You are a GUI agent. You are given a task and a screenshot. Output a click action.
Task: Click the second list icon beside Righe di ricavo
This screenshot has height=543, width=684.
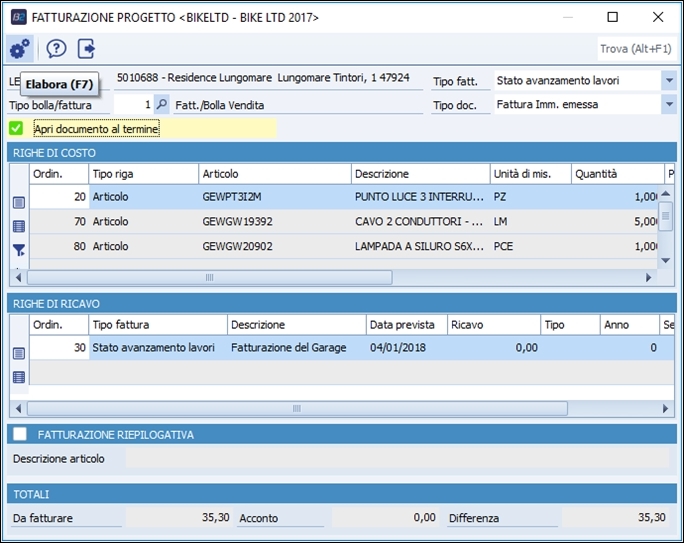(x=19, y=377)
